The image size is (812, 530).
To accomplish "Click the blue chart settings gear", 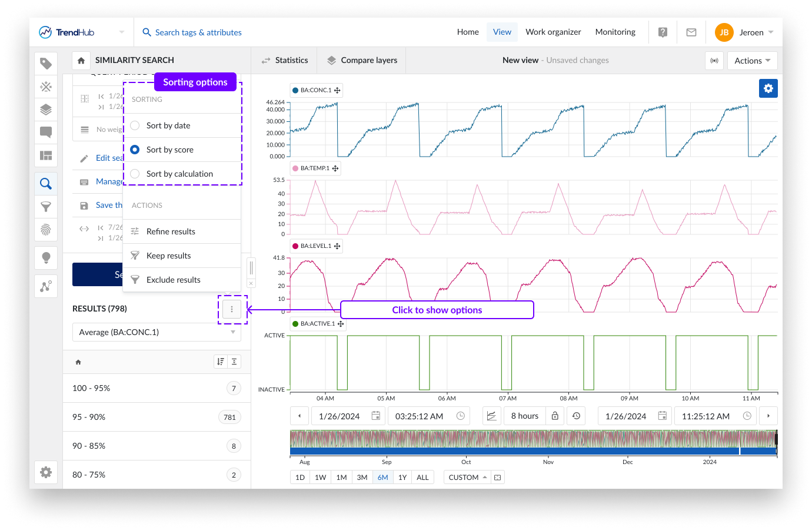I will click(768, 88).
